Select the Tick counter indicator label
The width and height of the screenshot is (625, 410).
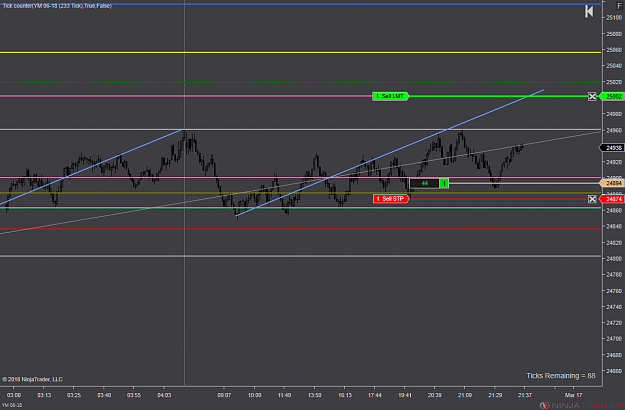click(57, 6)
